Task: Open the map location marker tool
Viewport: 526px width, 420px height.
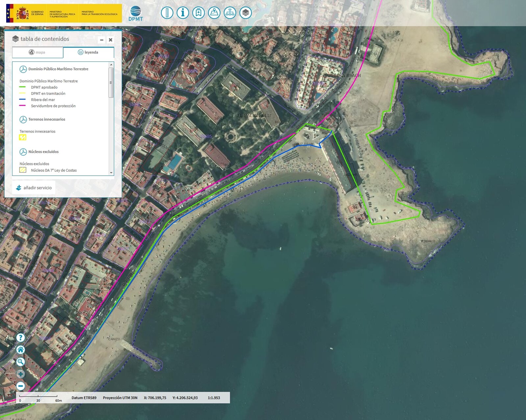Action: (x=214, y=13)
